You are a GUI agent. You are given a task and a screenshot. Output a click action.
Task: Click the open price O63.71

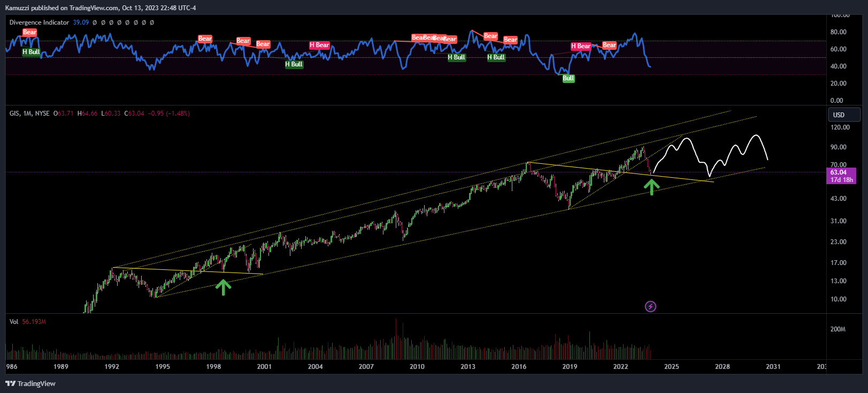(64, 114)
